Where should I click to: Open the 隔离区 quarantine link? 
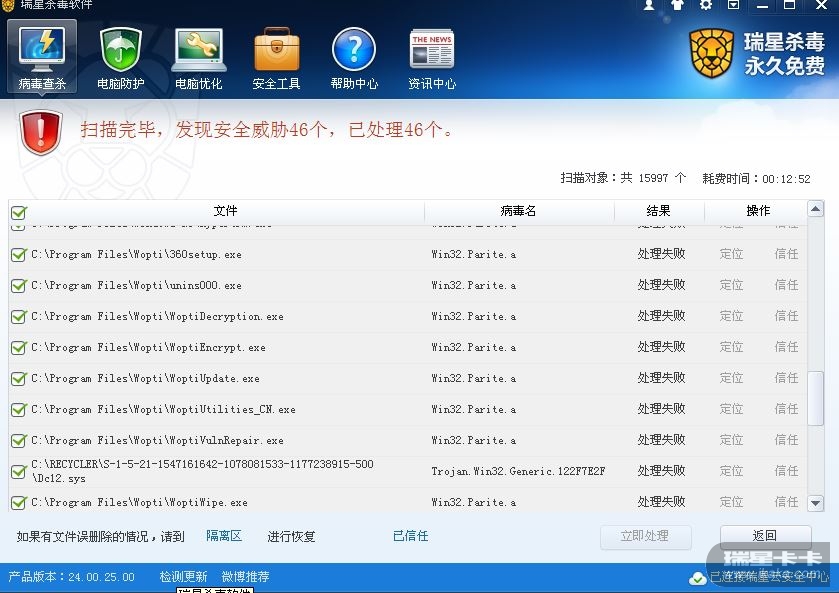[x=224, y=536]
